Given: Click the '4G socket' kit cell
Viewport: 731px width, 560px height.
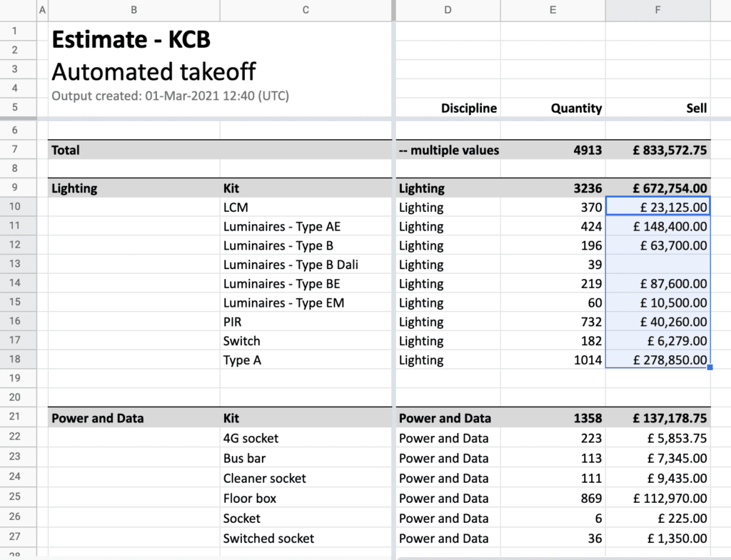Looking at the screenshot, I should [306, 438].
